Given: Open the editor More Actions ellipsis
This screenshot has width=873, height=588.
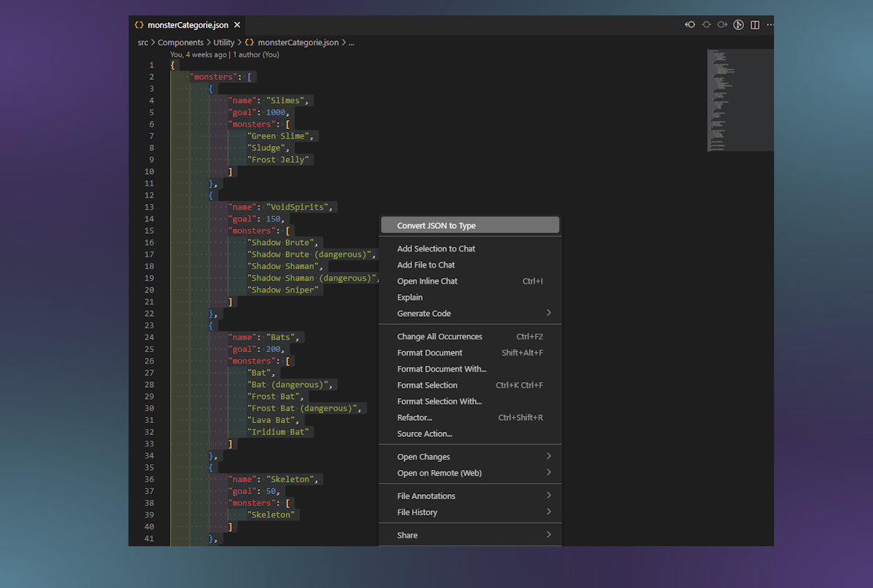Looking at the screenshot, I should point(769,25).
